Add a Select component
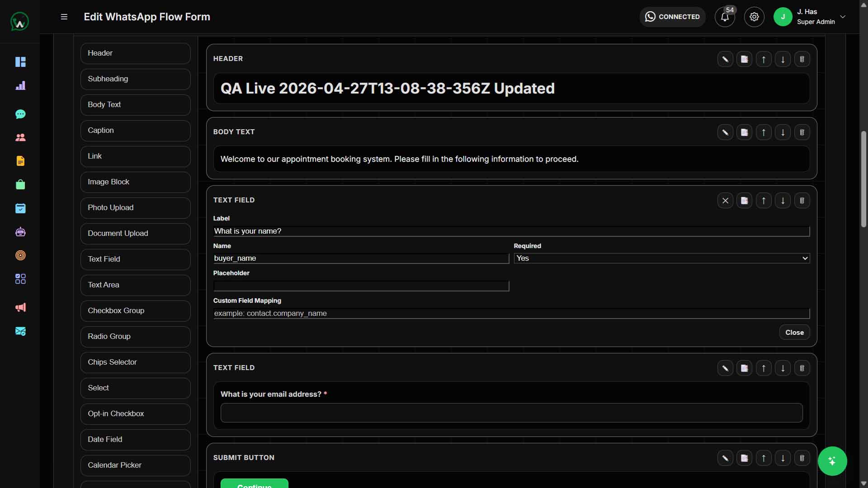This screenshot has height=488, width=868. pyautogui.click(x=136, y=388)
